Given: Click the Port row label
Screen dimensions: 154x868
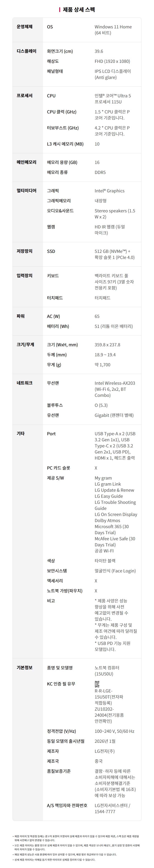Looking at the screenshot, I should point(51,434).
